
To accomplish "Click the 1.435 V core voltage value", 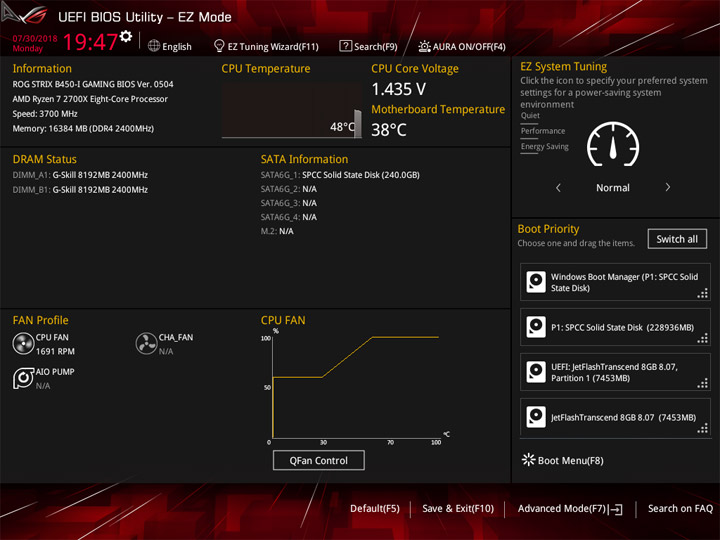I will 399,89.
